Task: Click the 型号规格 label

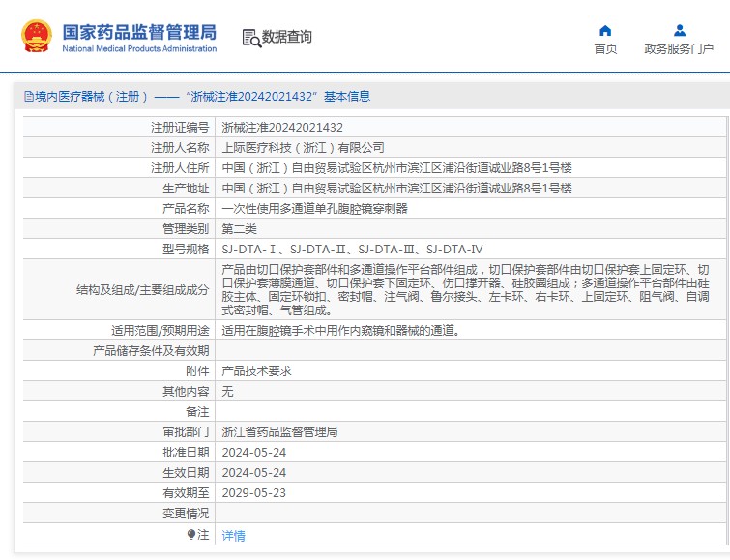Action: 186,250
